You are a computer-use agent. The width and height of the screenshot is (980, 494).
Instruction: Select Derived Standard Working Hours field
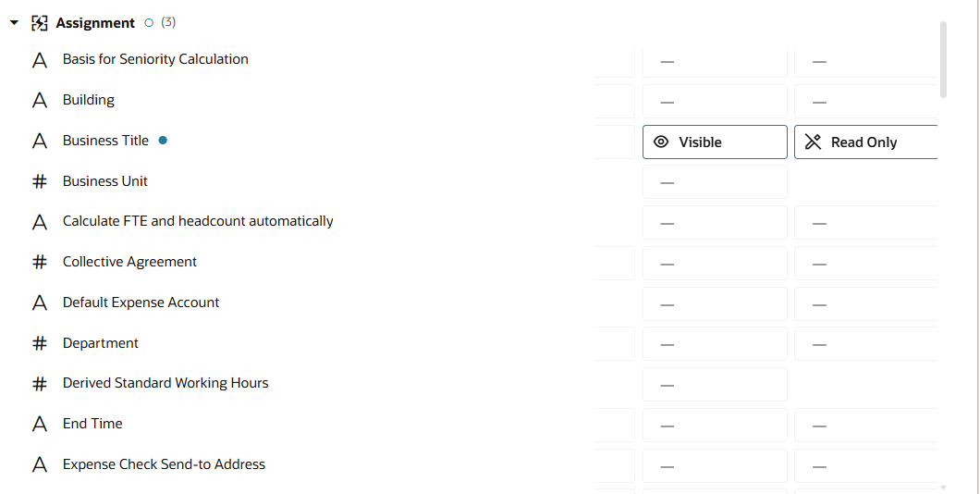[165, 383]
